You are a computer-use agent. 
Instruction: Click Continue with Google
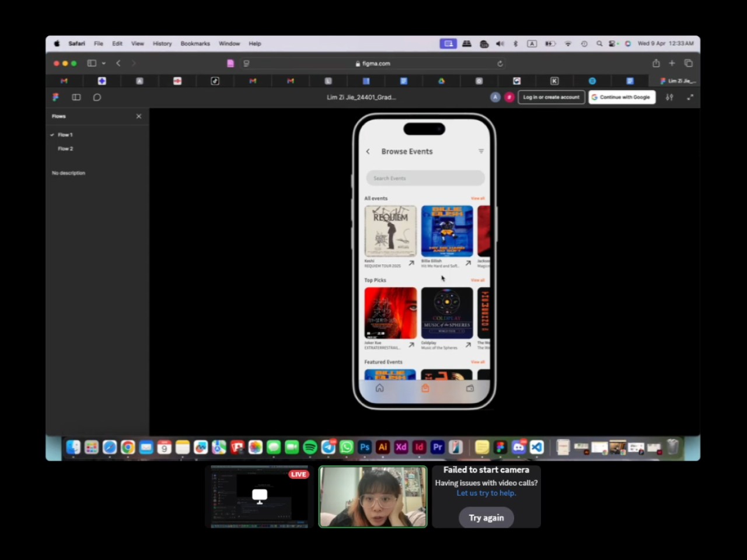(x=622, y=97)
